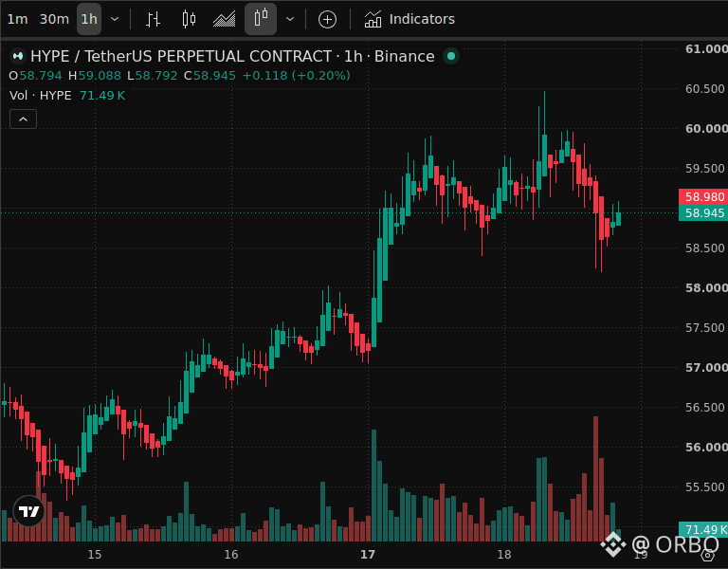
Task: Switch to candles chart type icon
Action: (189, 19)
